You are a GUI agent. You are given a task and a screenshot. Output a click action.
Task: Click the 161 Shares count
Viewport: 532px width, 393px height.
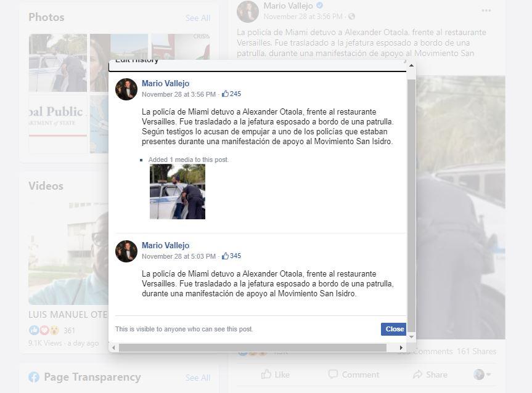pos(477,351)
